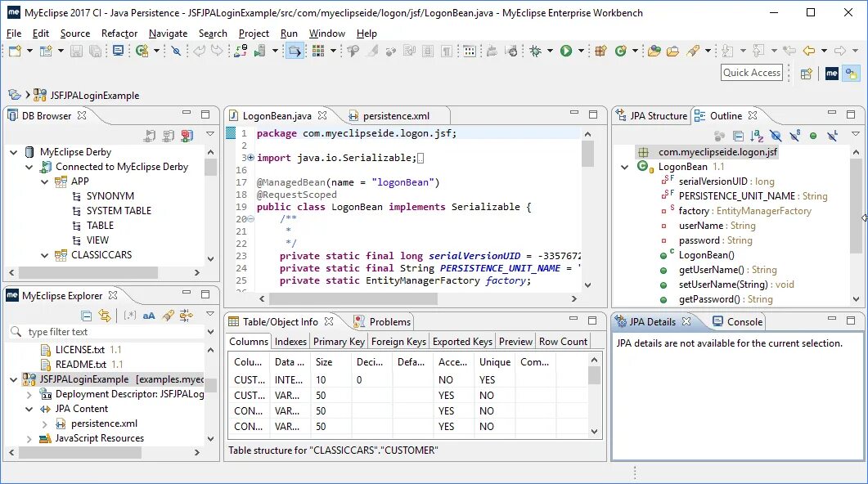The height and width of the screenshot is (484, 868).
Task: Open the New wizard dropdown arrow
Action: point(29,51)
